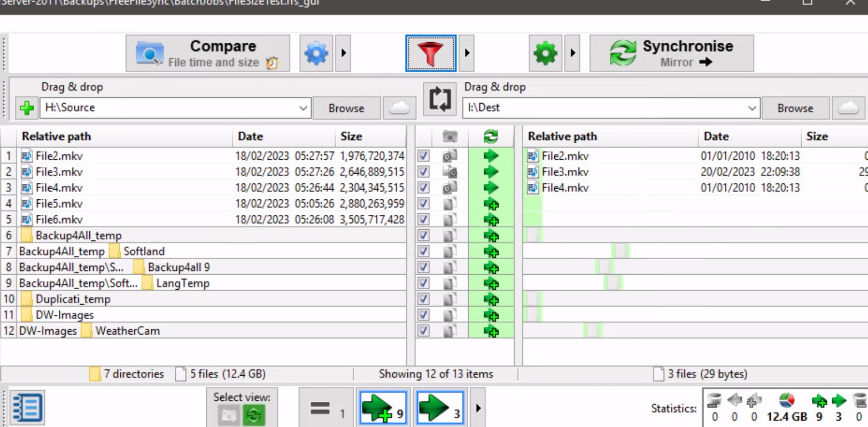Image resolution: width=868 pixels, height=427 pixels.
Task: Uncheck the File2.mkv row checkbox
Action: coord(423,156)
